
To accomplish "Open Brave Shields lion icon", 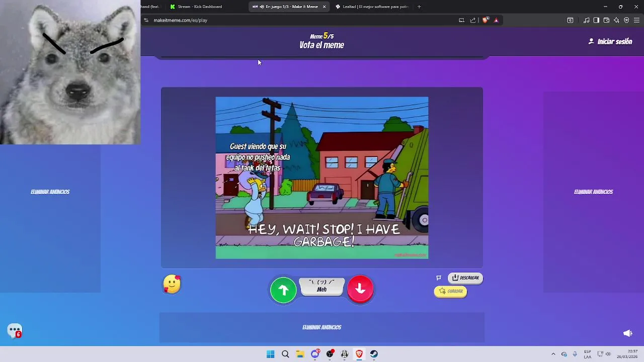I will [485, 20].
